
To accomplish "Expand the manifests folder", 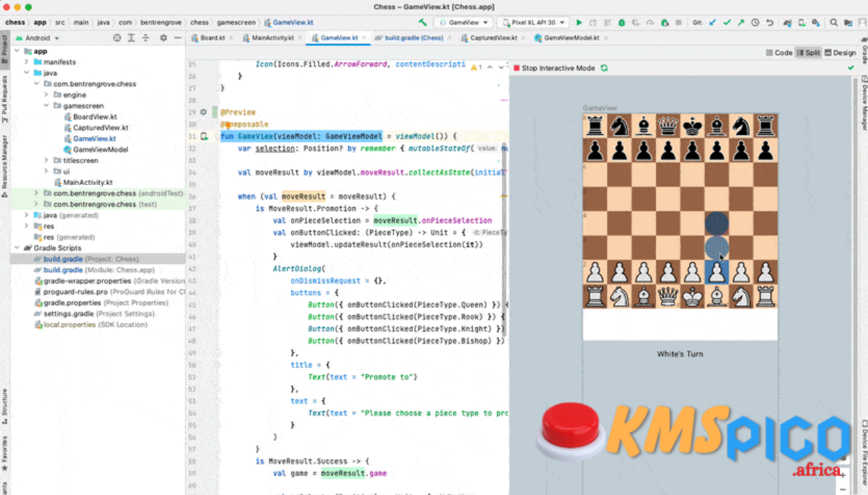I will tap(26, 62).
